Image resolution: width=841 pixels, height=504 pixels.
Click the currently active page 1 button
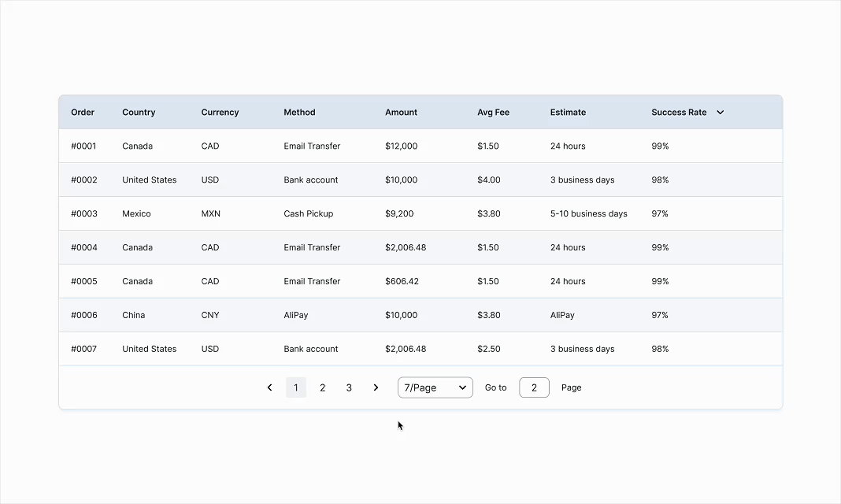(x=295, y=387)
